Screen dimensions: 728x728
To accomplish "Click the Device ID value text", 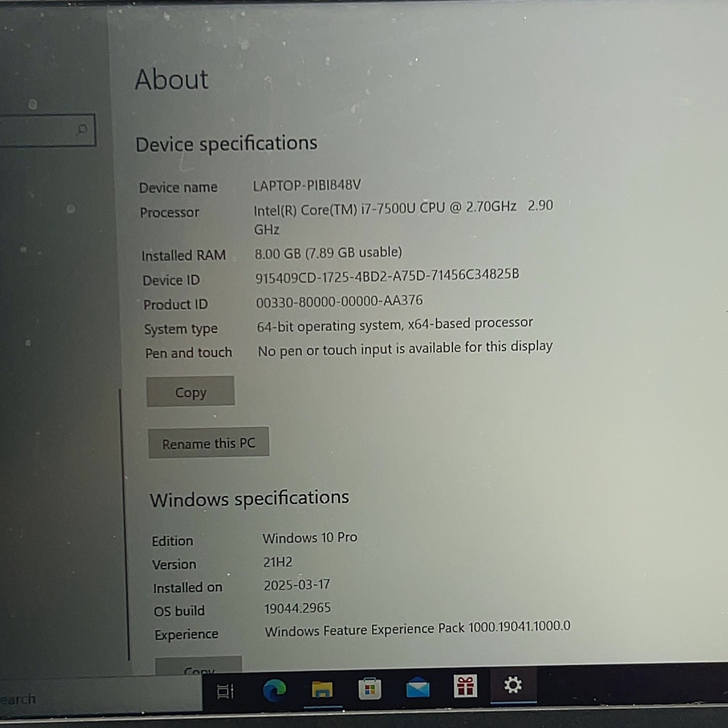I will click(x=387, y=276).
